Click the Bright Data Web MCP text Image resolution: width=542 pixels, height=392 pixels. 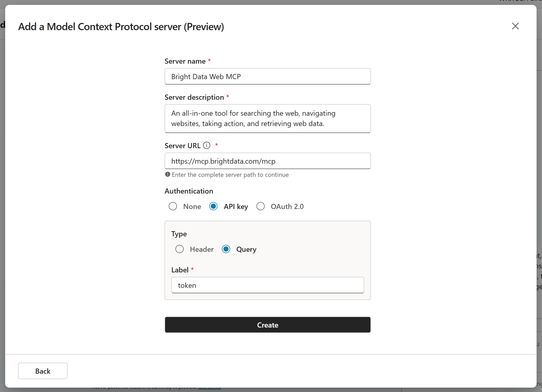point(206,76)
